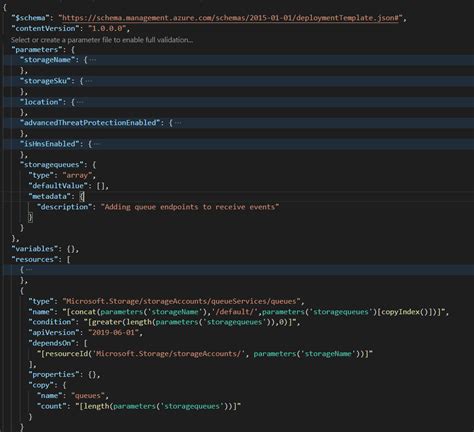Click the highlighted closing brace of the metadata block
This screenshot has height=432, width=474.
(x=30, y=217)
